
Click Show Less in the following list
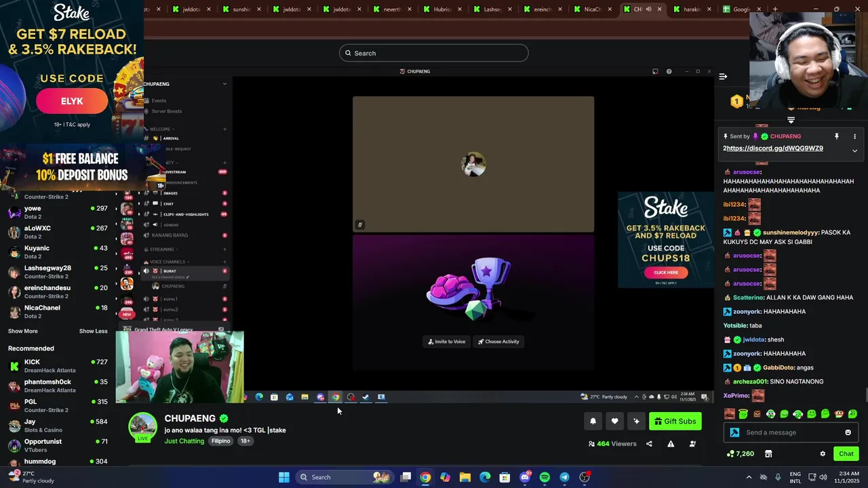click(x=93, y=331)
